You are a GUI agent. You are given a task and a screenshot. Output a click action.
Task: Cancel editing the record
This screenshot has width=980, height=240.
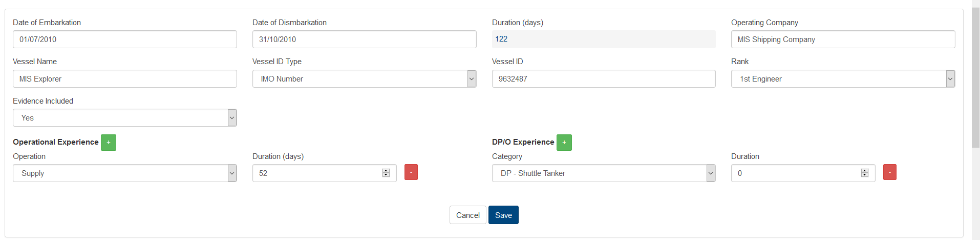click(x=468, y=215)
